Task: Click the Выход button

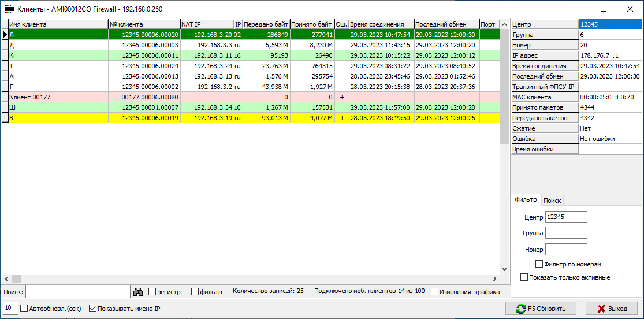Action: coord(611,309)
